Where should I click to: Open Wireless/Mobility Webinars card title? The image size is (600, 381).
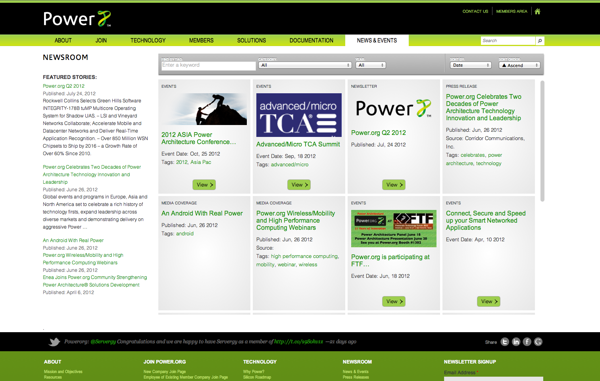coord(295,220)
